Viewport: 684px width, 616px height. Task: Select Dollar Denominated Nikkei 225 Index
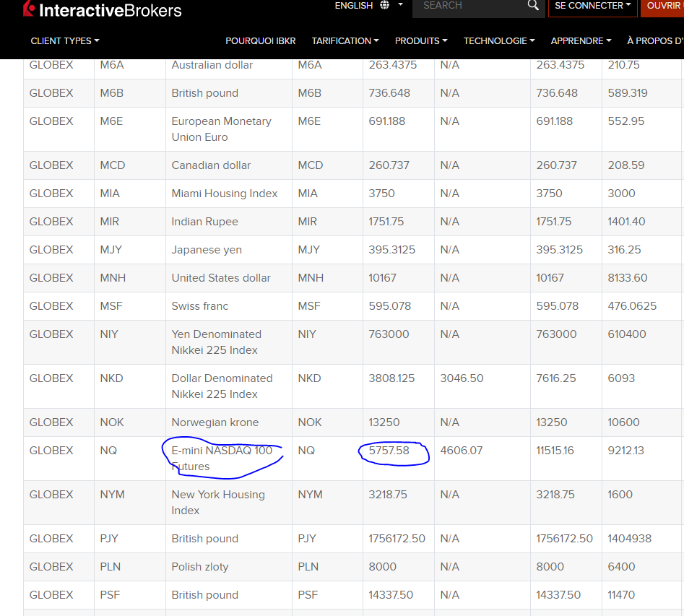(x=222, y=386)
